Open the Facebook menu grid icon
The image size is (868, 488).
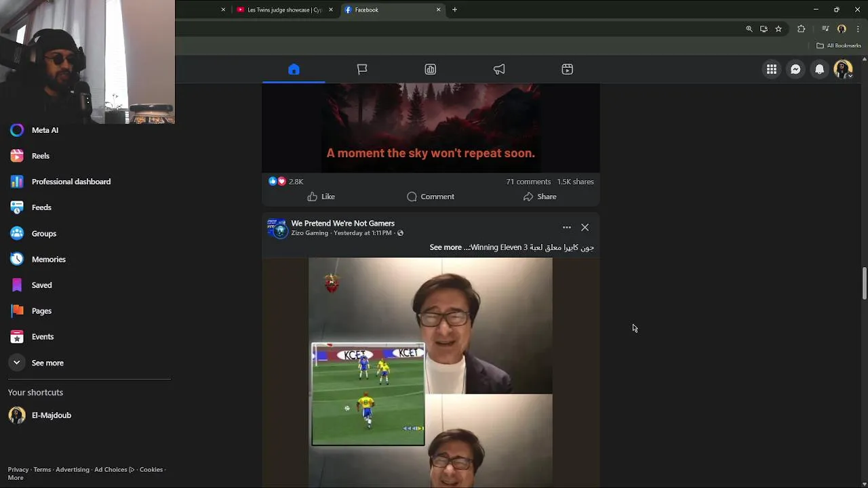pyautogui.click(x=772, y=69)
